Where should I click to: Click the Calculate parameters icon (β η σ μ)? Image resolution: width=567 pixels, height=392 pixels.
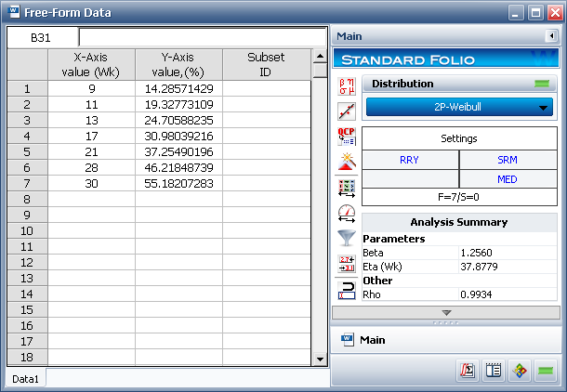346,87
